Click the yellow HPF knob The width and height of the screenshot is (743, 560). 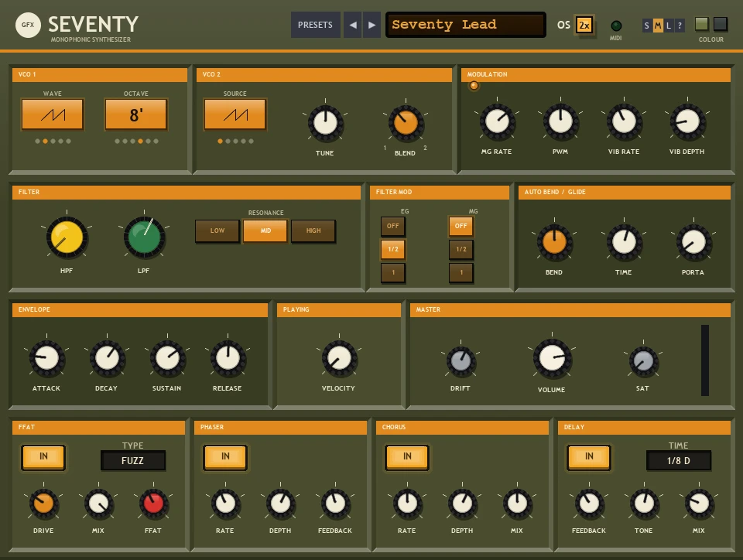pos(67,237)
